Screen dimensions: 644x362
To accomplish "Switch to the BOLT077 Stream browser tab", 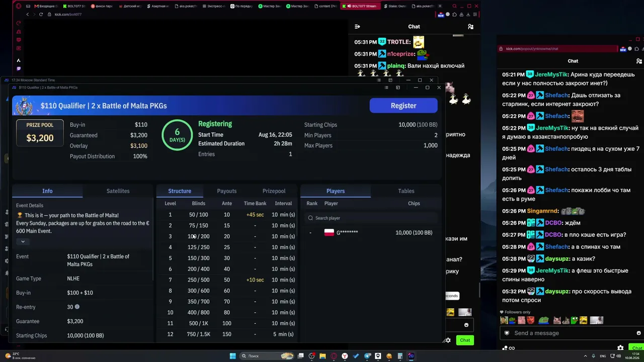I will click(361, 6).
